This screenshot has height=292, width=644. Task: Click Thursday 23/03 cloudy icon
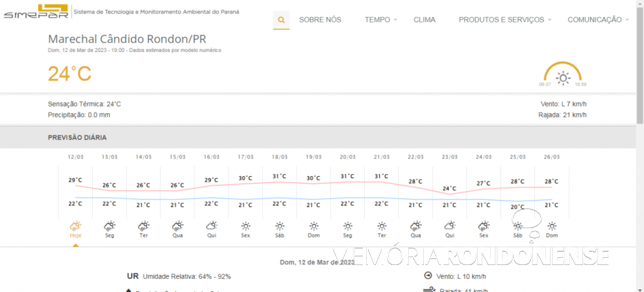pos(449,226)
